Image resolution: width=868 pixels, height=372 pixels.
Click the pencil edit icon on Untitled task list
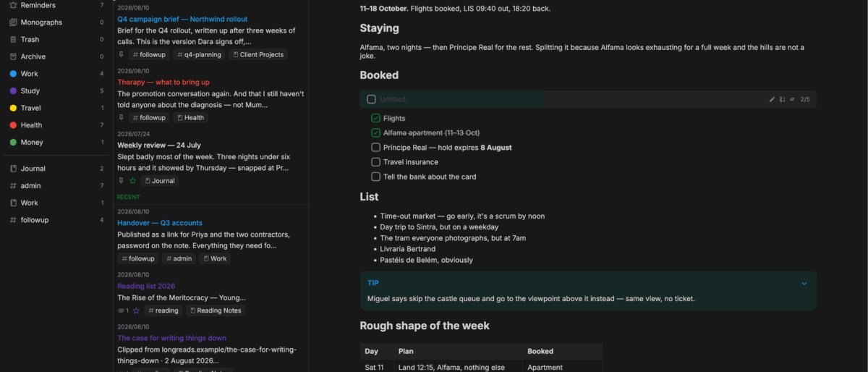tap(772, 99)
